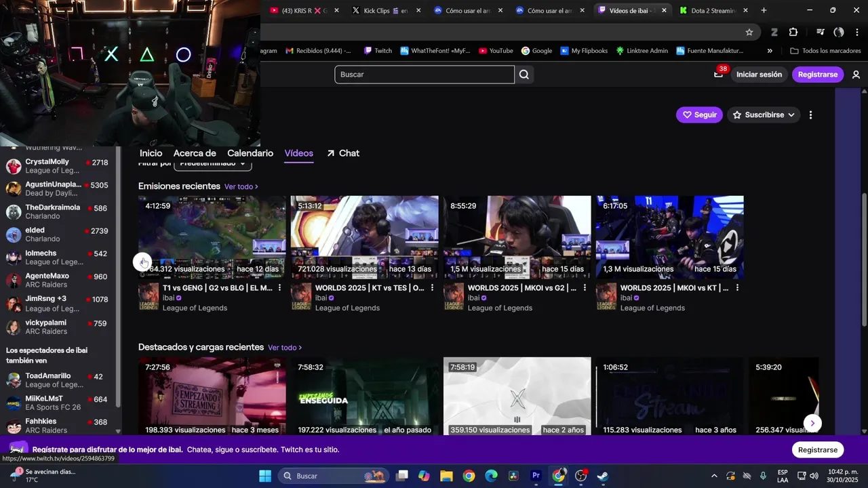Screen dimensions: 868x488
Task: Click Ver todo next to Emisiones recientes
Action: (241, 186)
